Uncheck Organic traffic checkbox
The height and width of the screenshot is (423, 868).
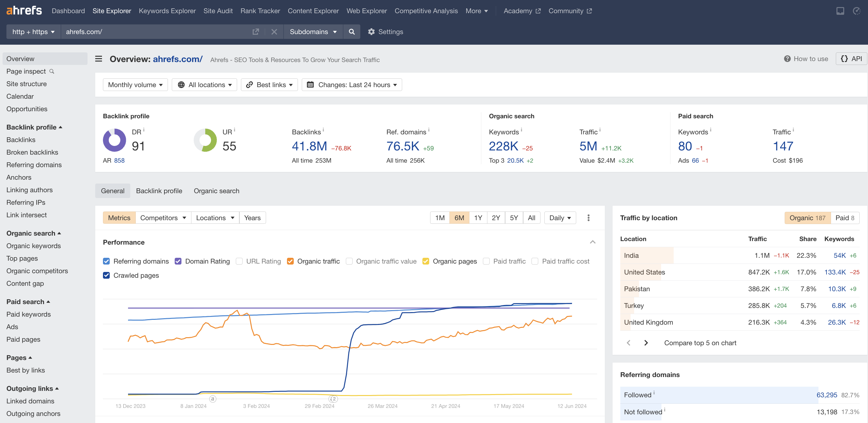pos(290,261)
